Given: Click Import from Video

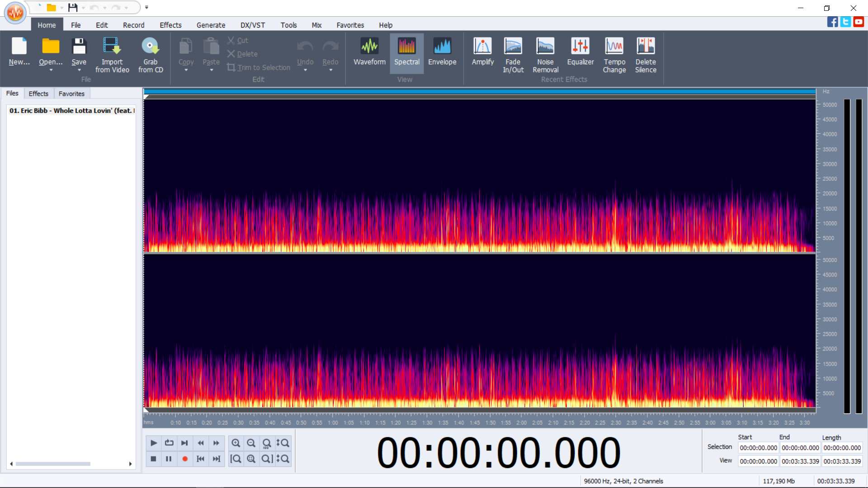Looking at the screenshot, I should pyautogui.click(x=112, y=55).
